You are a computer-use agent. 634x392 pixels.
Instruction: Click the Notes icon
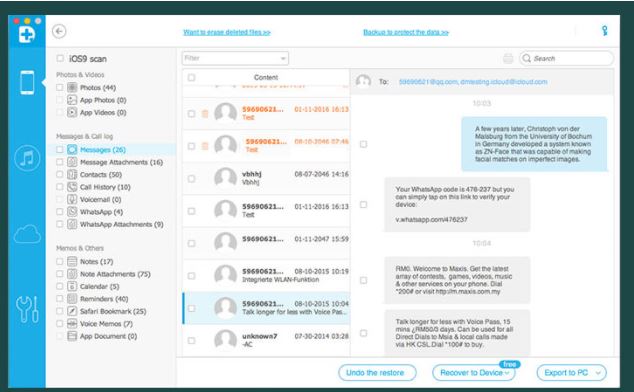[x=72, y=261]
